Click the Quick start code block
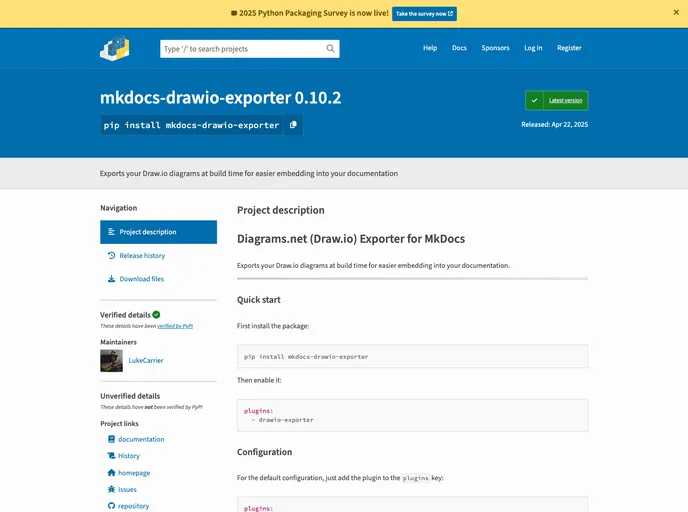Screen dimensions: 688x512 (x=412, y=356)
